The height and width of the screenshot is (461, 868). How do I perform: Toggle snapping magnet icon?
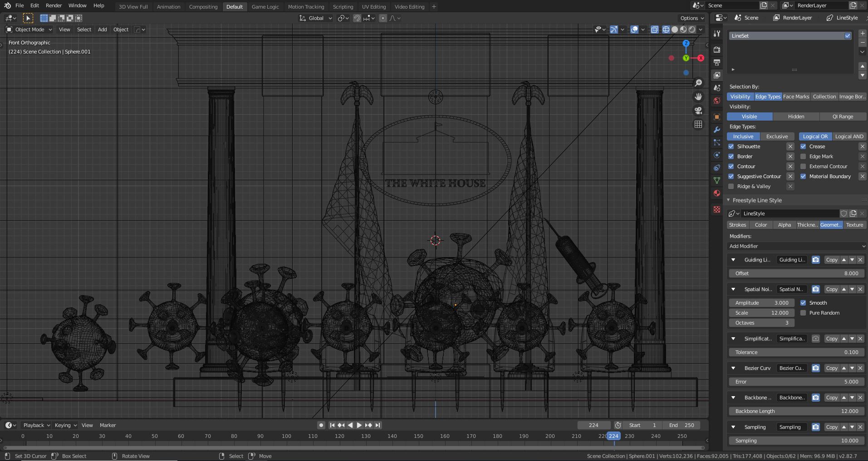coord(357,18)
